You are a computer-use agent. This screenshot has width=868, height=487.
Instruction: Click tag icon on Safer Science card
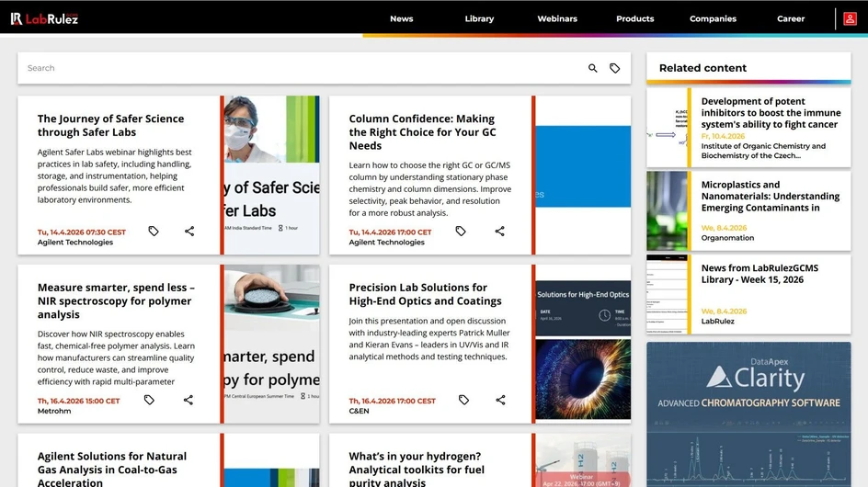click(x=154, y=231)
